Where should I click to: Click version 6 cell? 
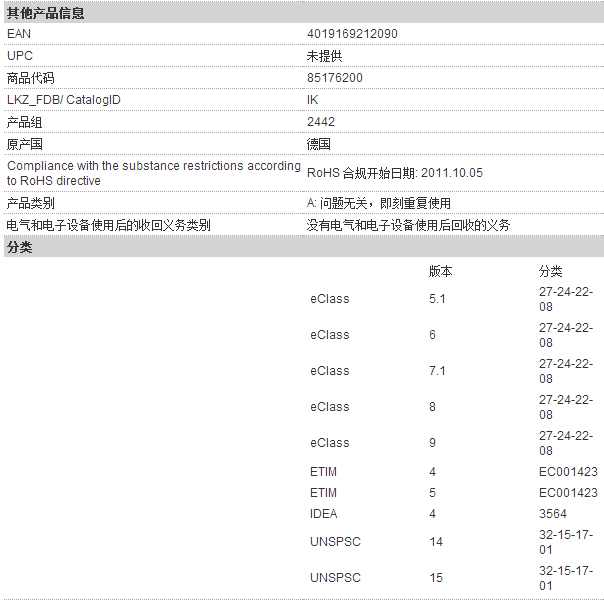click(433, 335)
